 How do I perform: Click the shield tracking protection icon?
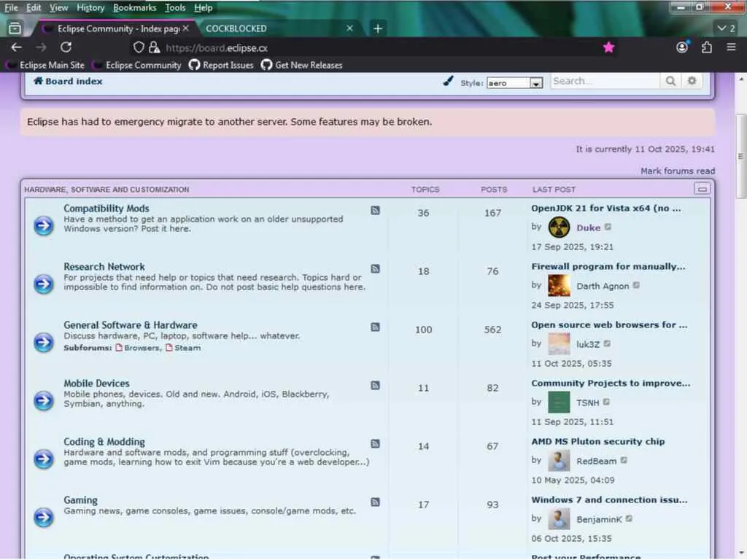(139, 47)
